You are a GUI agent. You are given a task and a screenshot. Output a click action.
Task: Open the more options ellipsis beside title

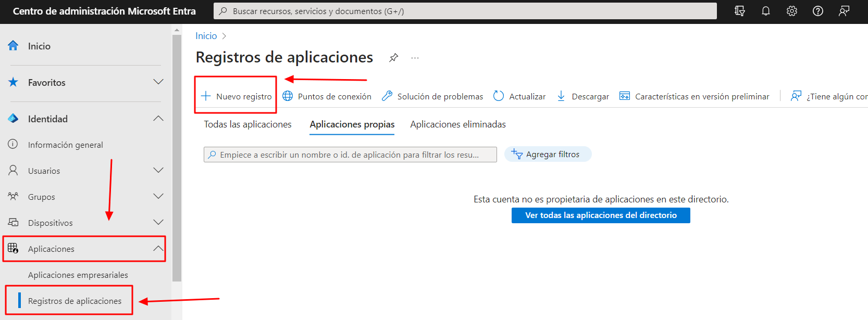point(415,58)
